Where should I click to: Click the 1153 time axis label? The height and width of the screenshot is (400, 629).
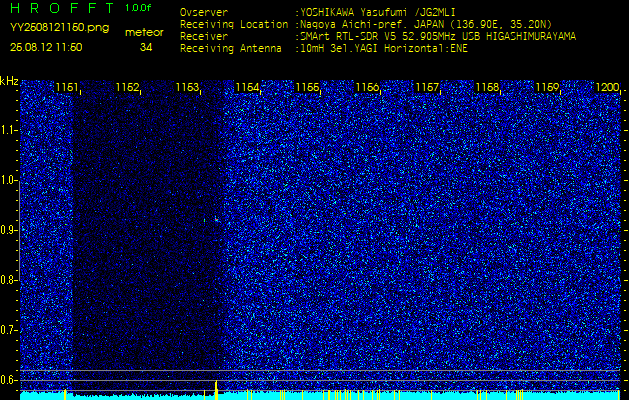pyautogui.click(x=187, y=87)
